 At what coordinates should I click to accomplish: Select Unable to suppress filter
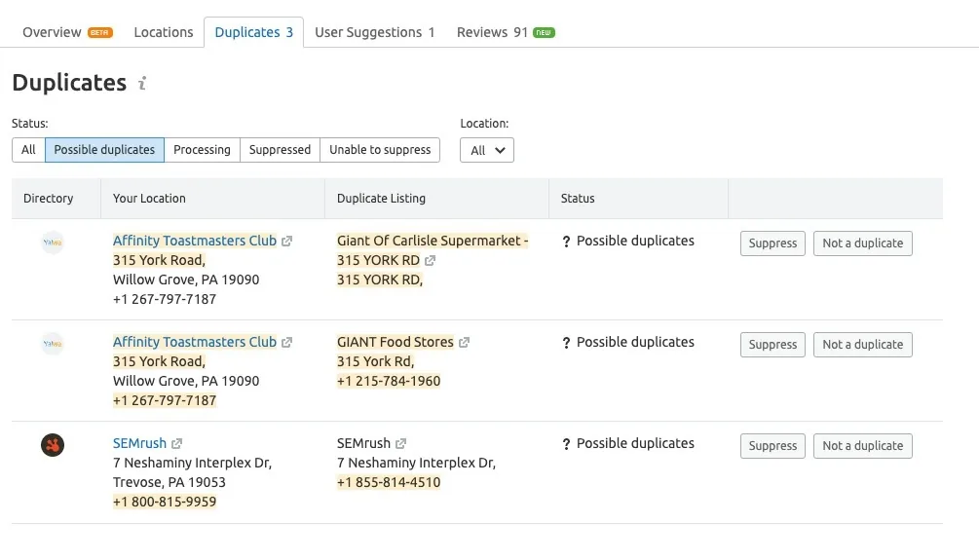[380, 150]
